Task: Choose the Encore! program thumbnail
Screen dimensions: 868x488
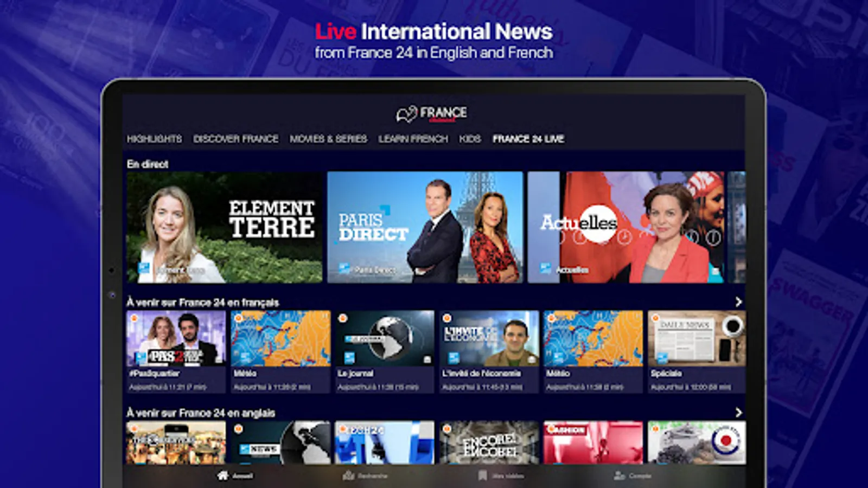Action: pyautogui.click(x=489, y=442)
